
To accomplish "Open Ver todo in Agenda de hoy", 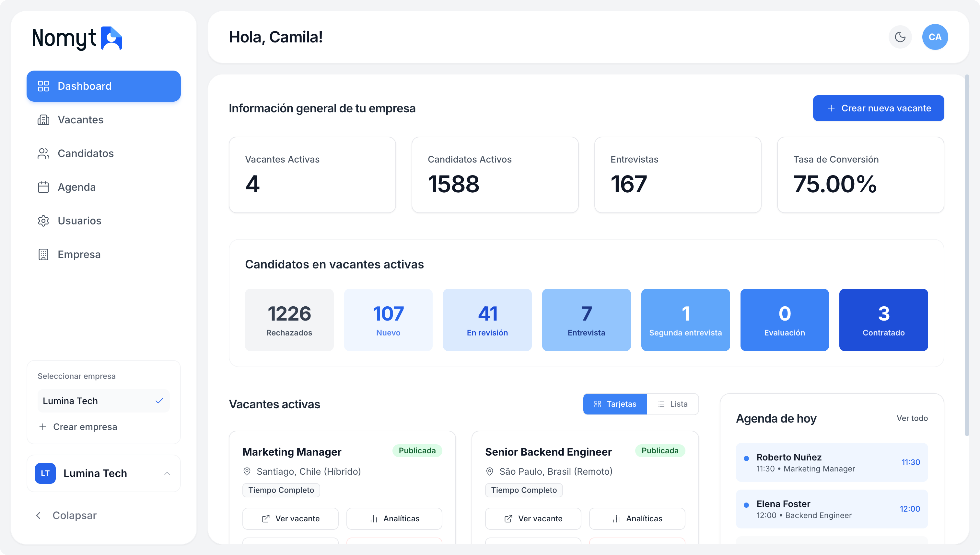I will coord(913,418).
